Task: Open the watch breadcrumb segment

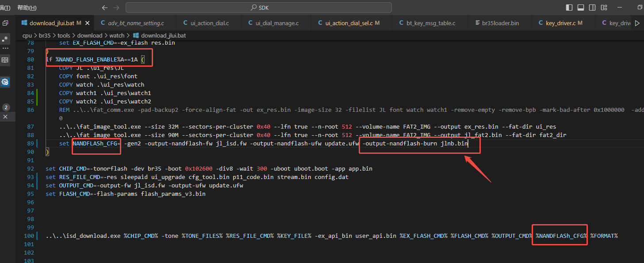Action: point(117,35)
